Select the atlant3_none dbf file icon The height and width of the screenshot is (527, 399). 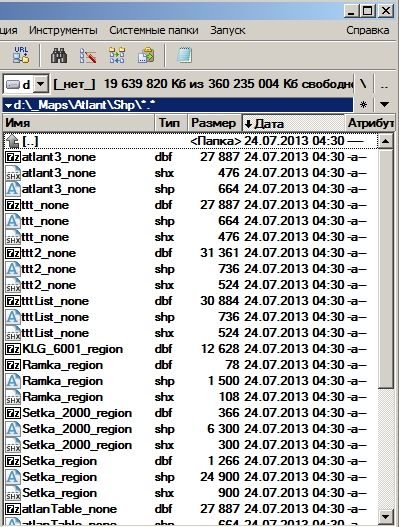(x=13, y=157)
